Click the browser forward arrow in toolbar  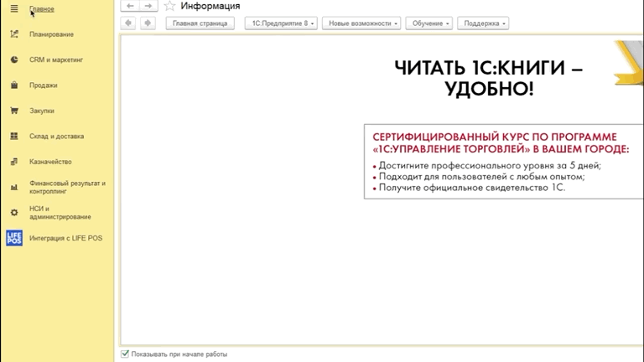tap(148, 23)
